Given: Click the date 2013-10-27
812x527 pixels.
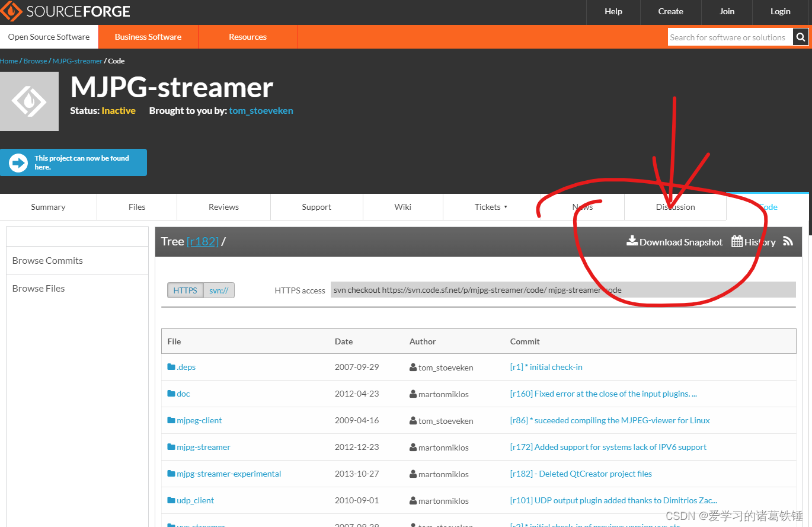Looking at the screenshot, I should [x=357, y=474].
